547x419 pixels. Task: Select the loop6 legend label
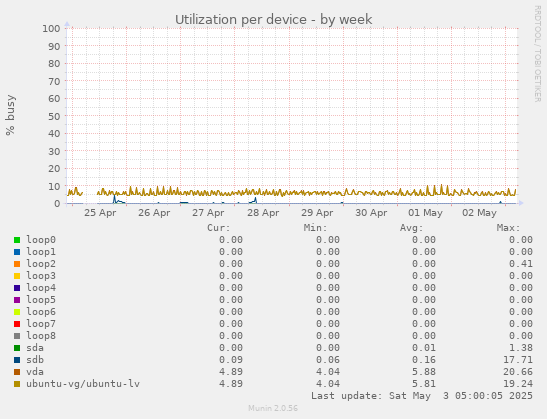click(x=41, y=312)
